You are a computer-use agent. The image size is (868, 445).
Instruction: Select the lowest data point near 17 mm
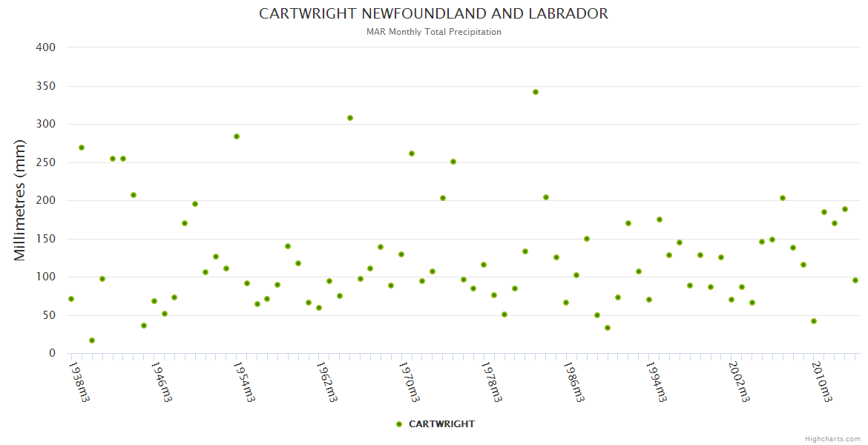pos(92,340)
